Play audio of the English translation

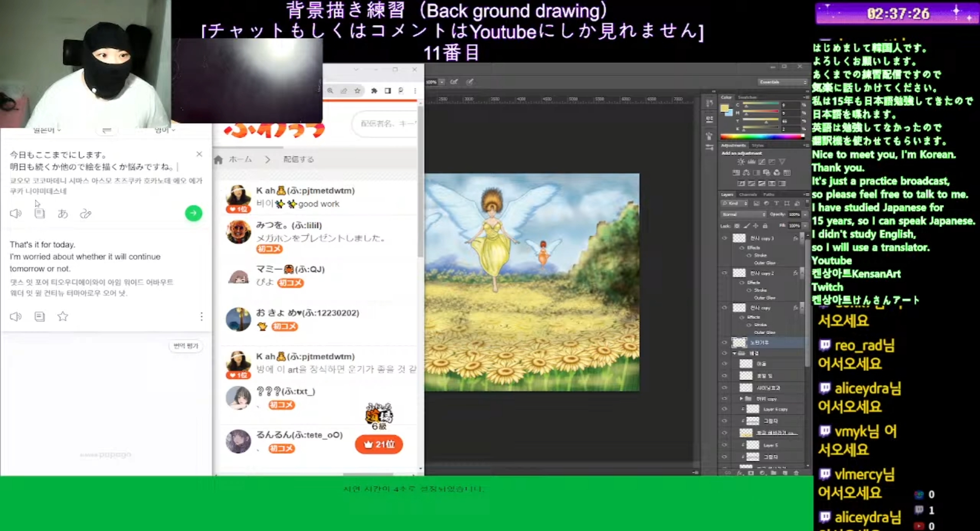[16, 317]
